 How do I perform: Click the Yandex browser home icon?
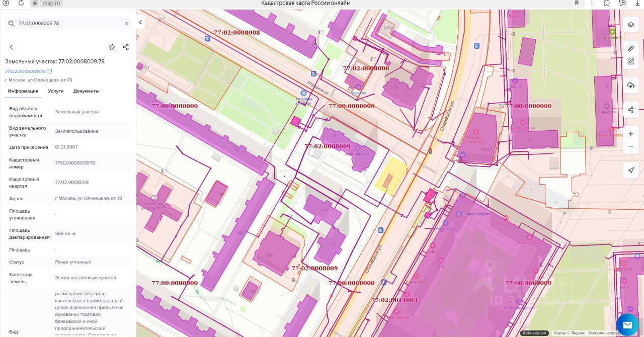pos(6,3)
